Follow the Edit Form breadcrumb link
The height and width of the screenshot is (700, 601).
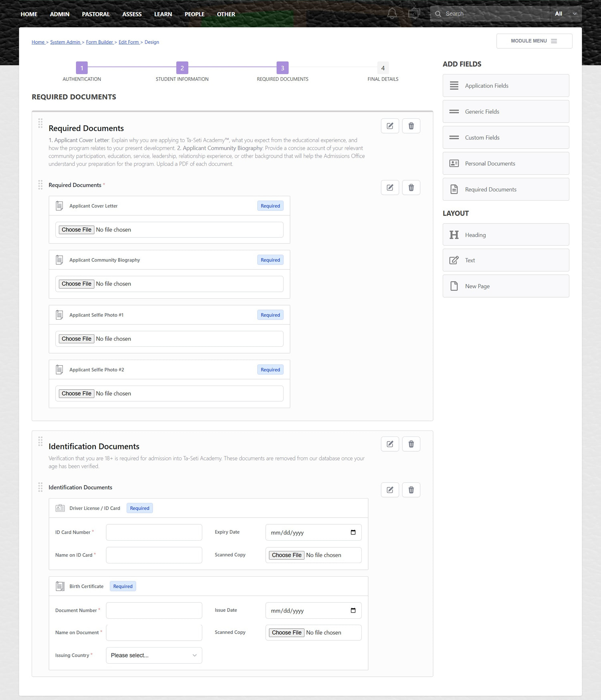pyautogui.click(x=129, y=42)
